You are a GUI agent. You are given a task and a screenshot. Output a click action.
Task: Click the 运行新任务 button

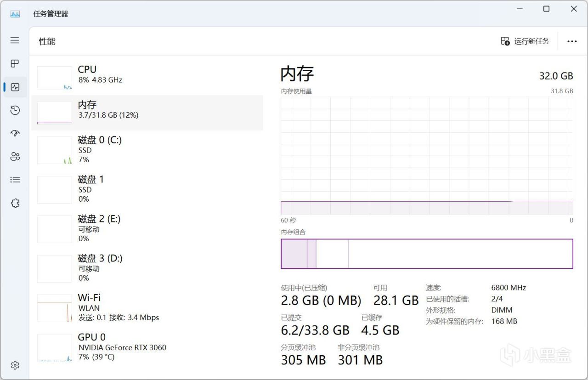point(525,41)
